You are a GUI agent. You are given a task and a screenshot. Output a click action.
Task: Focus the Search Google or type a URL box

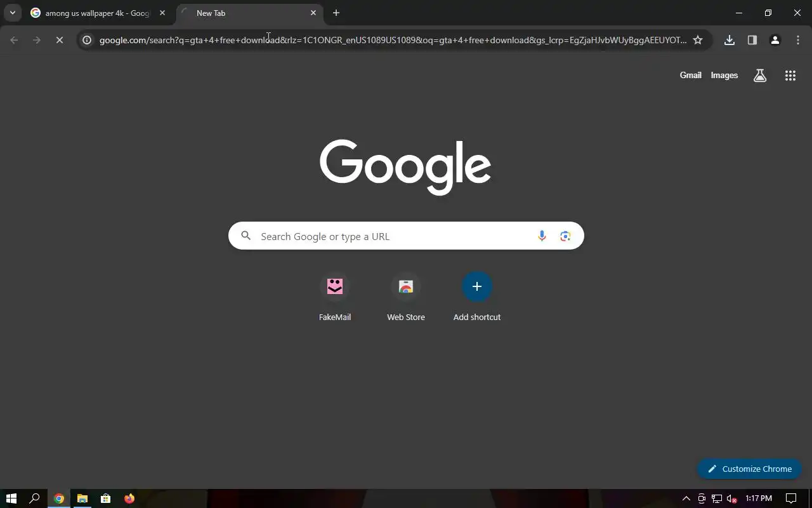point(406,236)
